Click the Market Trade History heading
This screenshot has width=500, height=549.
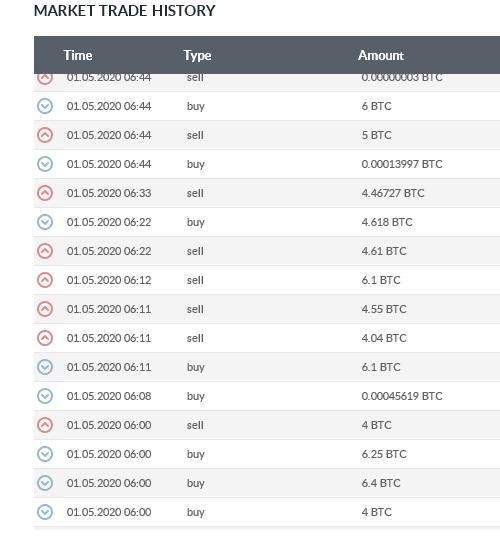pyautogui.click(x=125, y=11)
